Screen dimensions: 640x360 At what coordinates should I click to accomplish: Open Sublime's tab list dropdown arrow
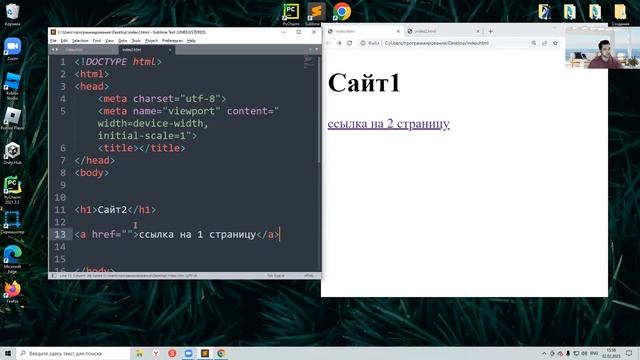[316, 50]
